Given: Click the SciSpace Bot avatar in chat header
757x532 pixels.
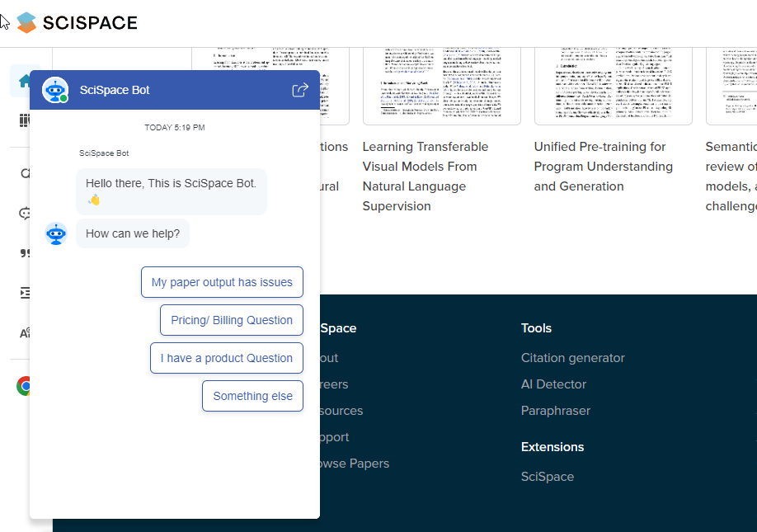Looking at the screenshot, I should [55, 90].
